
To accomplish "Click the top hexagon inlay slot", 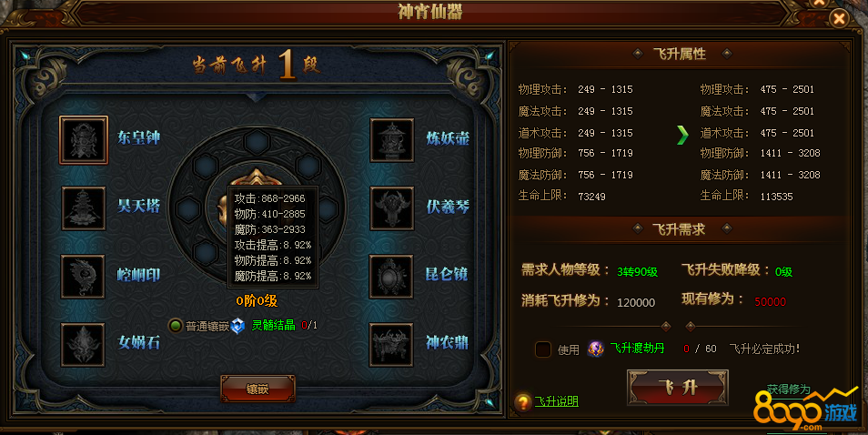I will pos(257,142).
